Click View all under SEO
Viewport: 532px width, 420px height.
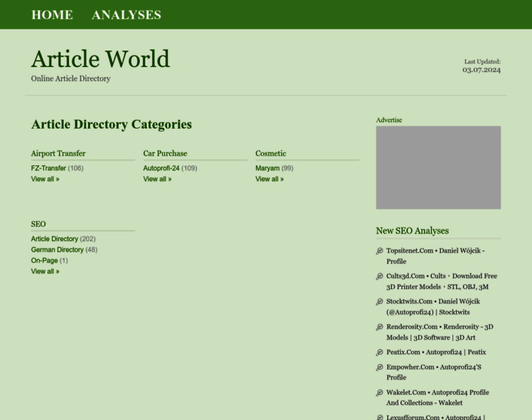[45, 272]
